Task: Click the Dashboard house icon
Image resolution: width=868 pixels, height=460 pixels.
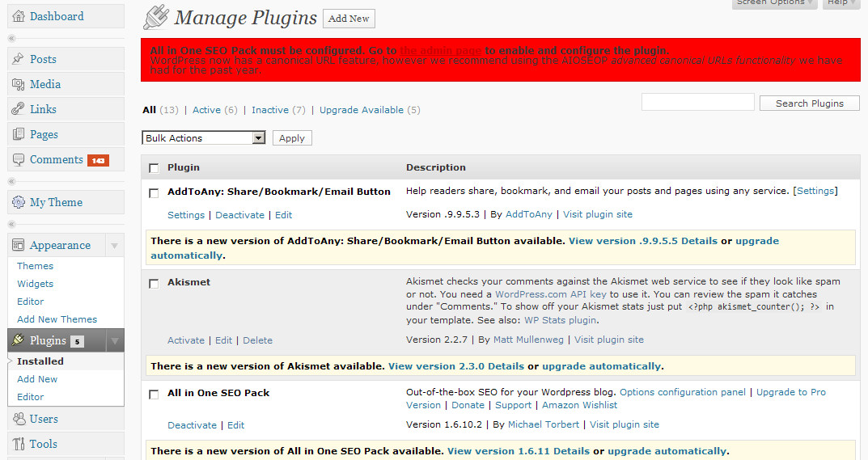Action: 18,16
